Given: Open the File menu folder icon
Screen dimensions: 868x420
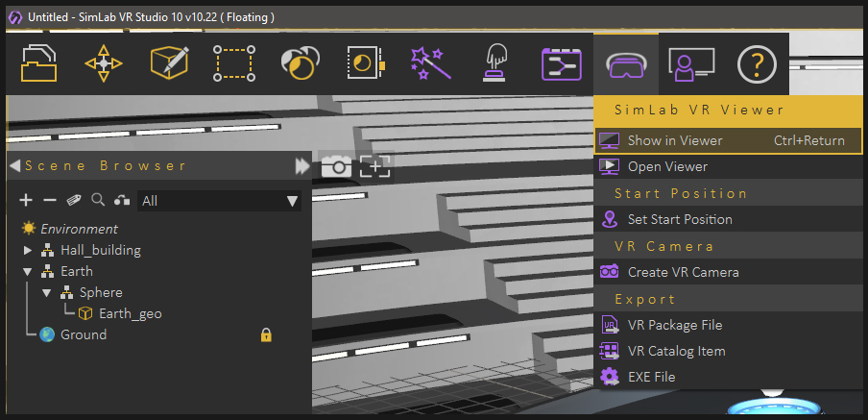Looking at the screenshot, I should (x=38, y=63).
